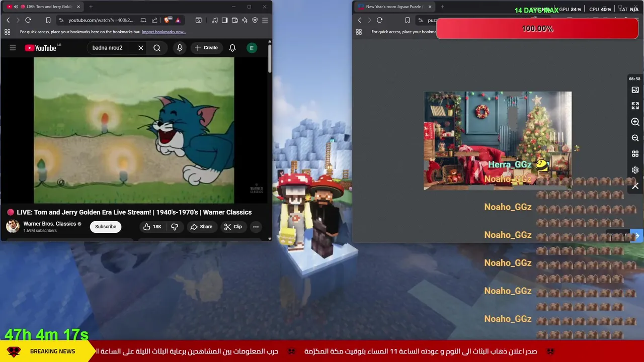Image resolution: width=644 pixels, height=362 pixels.
Task: Start voice search with the microphone icon
Action: click(180, 48)
